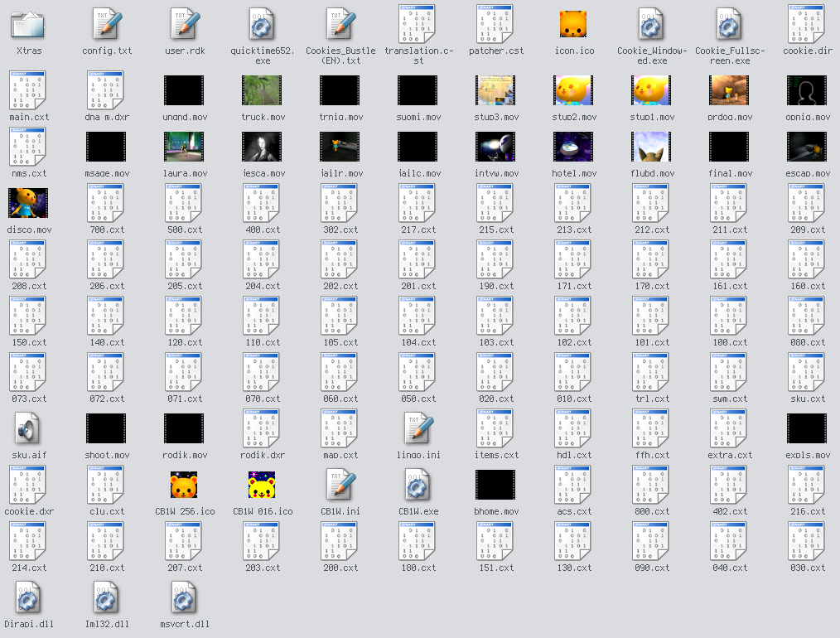
Task: Select the Cookie_Windowed.exe executable icon
Action: click(x=651, y=25)
